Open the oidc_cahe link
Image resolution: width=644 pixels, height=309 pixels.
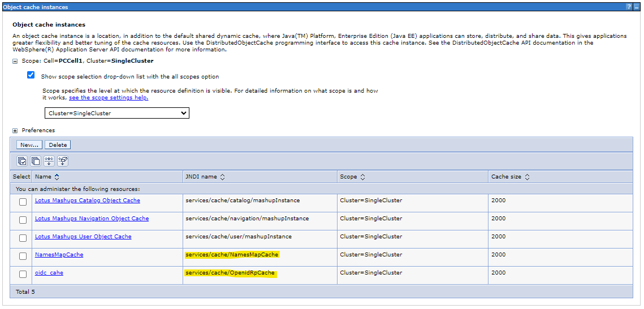point(49,272)
